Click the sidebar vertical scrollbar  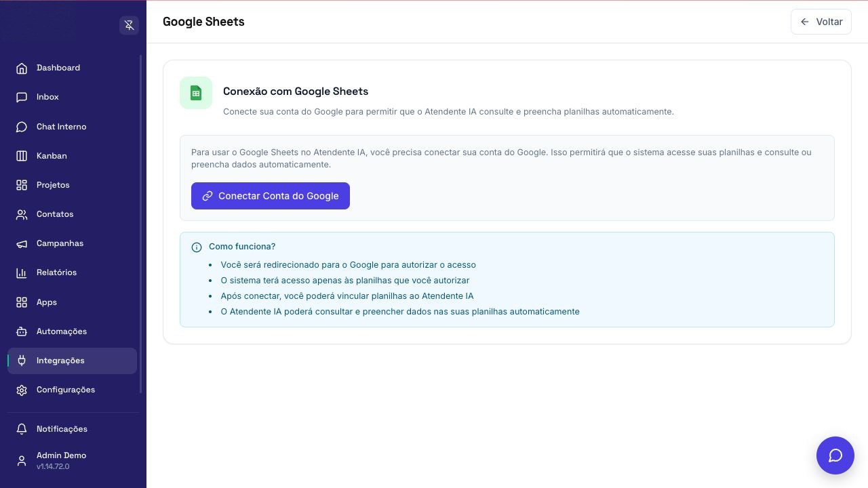pyautogui.click(x=141, y=224)
